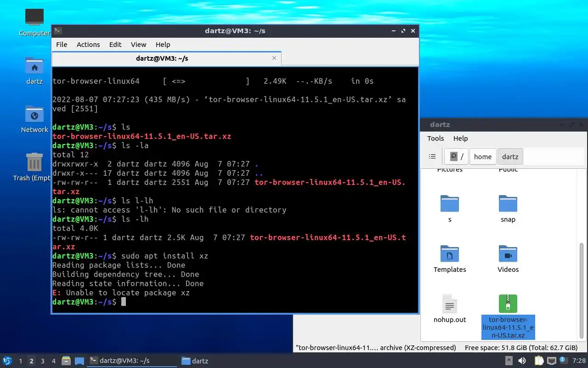Open the update notifier tray icon
Screen dimensions: 588x368
click(x=563, y=360)
